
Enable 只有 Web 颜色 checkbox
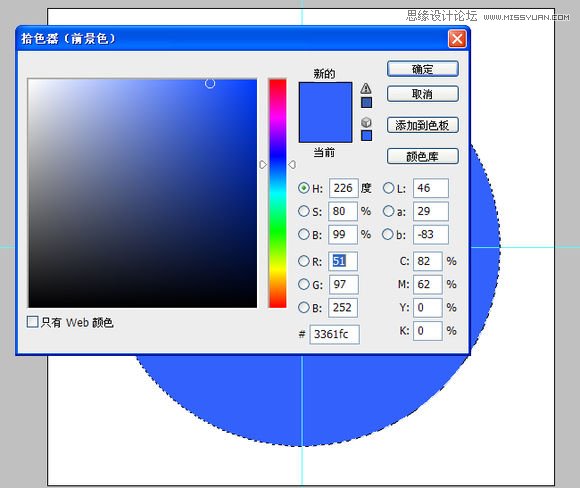coord(33,322)
